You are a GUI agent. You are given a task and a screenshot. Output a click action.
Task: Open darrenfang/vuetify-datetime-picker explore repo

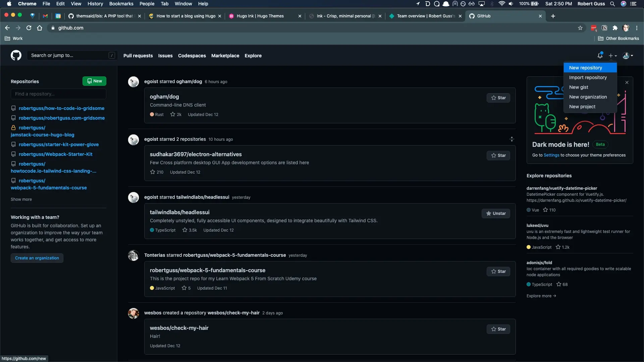tap(562, 188)
